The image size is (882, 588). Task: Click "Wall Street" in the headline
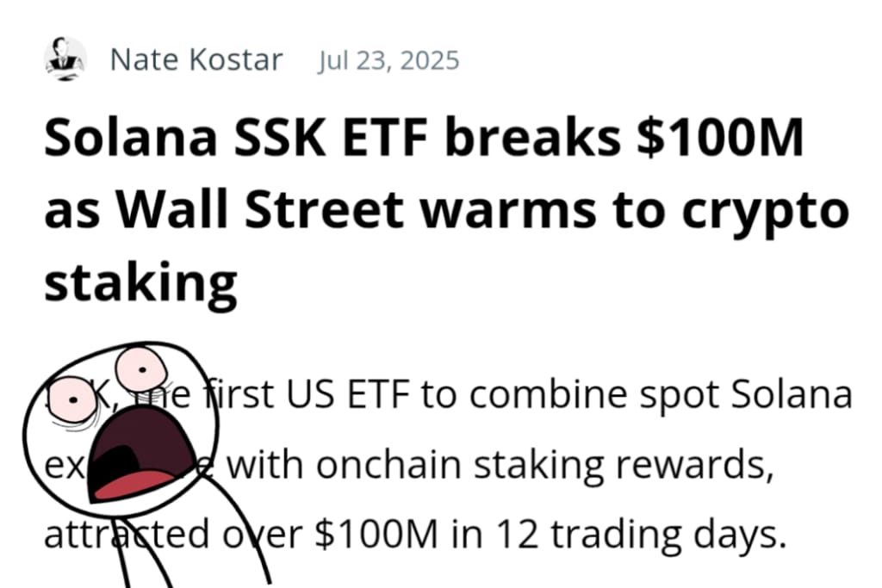click(260, 209)
